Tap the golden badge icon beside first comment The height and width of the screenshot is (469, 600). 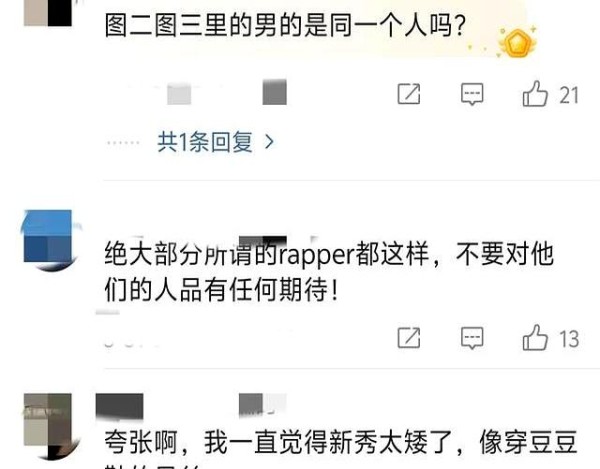[517, 42]
